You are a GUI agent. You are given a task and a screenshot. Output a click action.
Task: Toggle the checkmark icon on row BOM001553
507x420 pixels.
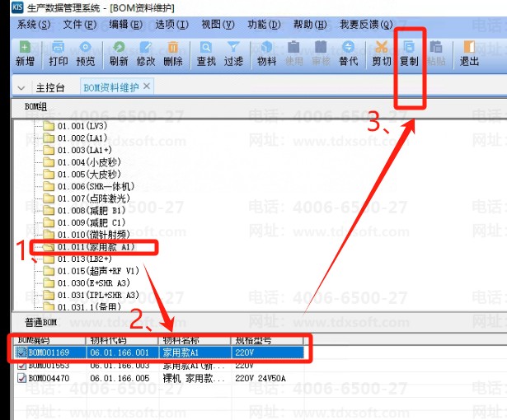point(21,366)
